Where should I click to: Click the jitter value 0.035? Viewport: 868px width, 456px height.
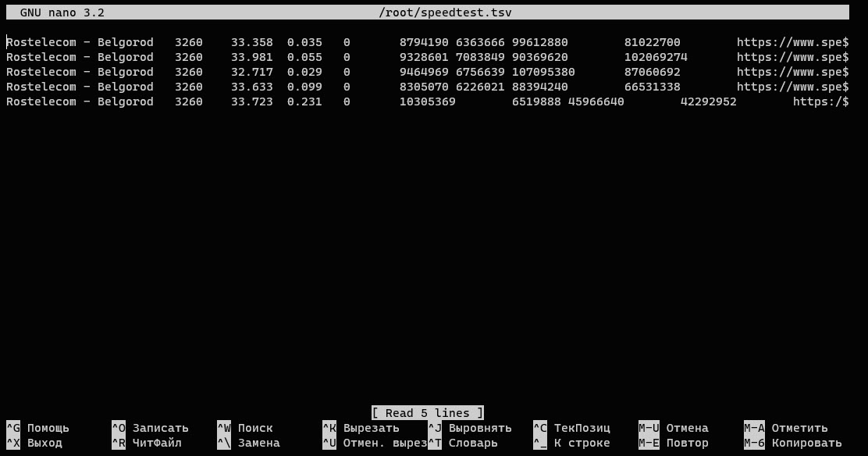[x=304, y=42]
